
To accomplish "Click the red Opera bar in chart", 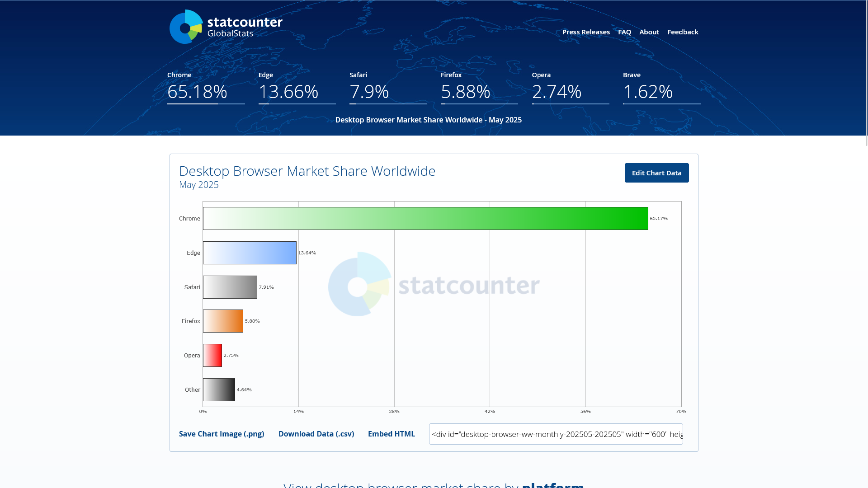I will pyautogui.click(x=212, y=356).
